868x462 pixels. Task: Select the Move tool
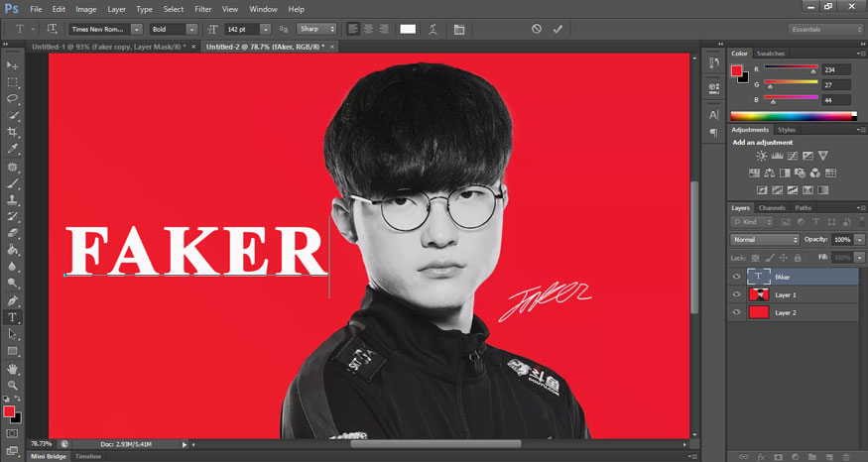pos(12,65)
